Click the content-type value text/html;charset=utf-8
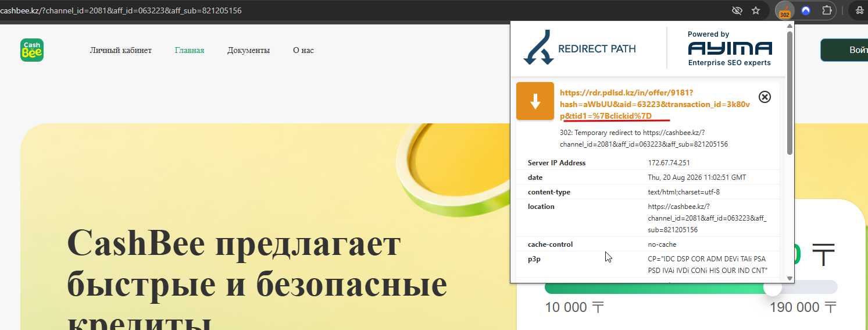 683,192
